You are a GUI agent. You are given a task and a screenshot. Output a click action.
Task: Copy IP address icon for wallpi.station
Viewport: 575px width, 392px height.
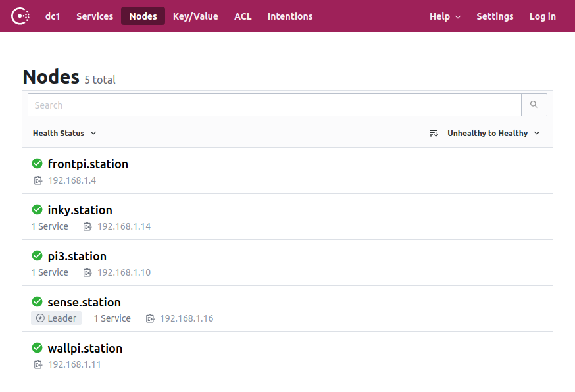coord(38,364)
